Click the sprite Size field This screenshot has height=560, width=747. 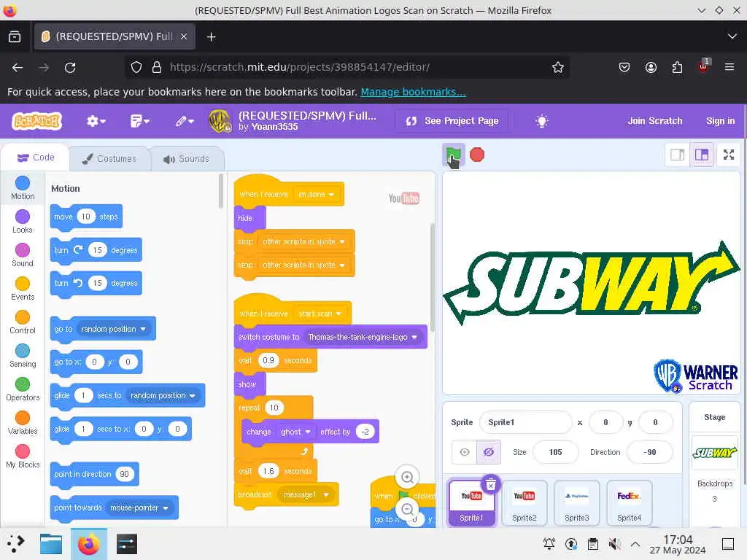pos(555,452)
